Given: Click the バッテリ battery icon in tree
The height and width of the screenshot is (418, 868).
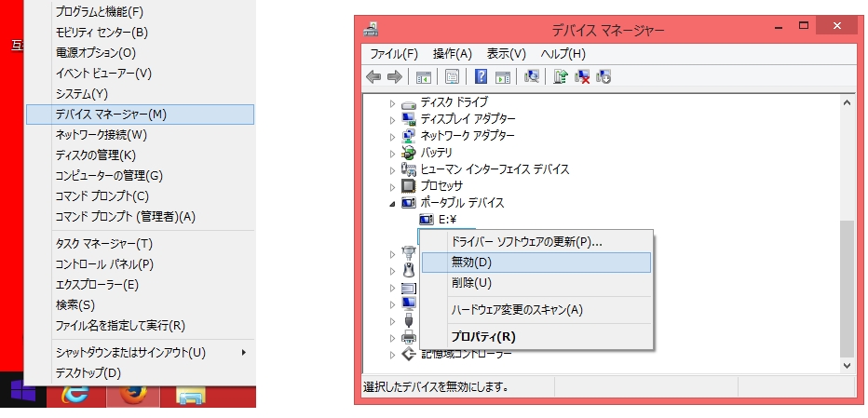Looking at the screenshot, I should [x=409, y=153].
